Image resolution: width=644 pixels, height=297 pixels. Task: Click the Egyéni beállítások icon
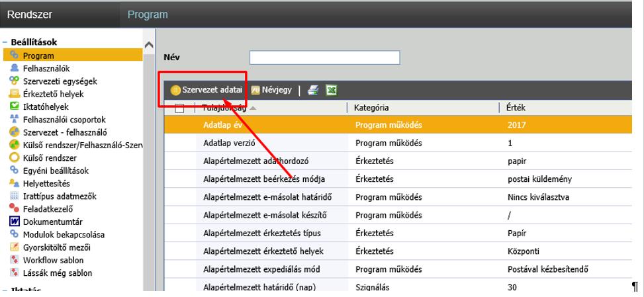coord(15,170)
